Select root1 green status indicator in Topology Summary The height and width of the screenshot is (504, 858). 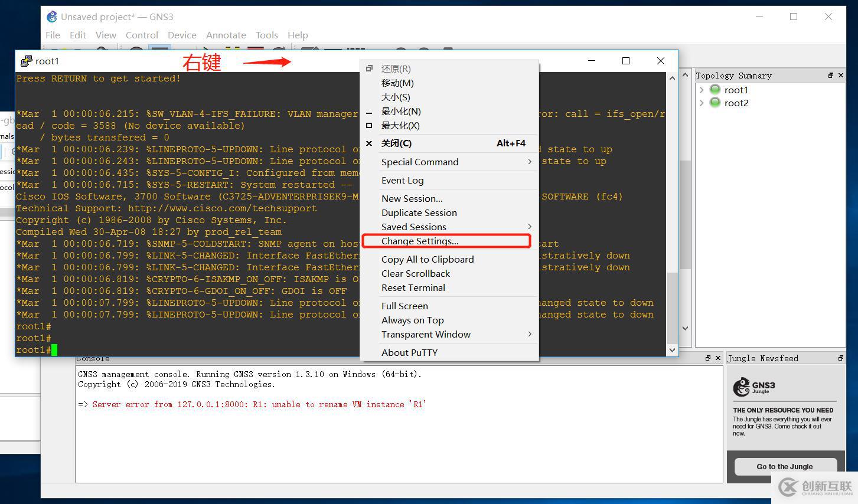(715, 90)
